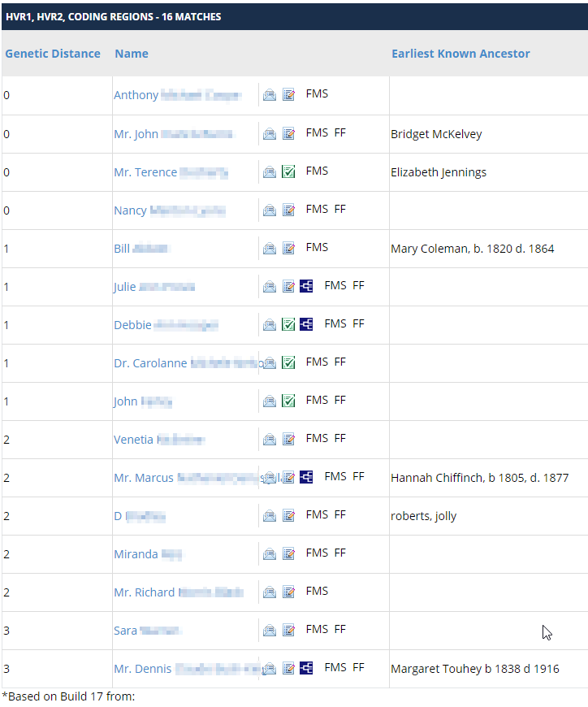Sort by Earliest Known Ancestor header
588x707 pixels.
point(460,54)
